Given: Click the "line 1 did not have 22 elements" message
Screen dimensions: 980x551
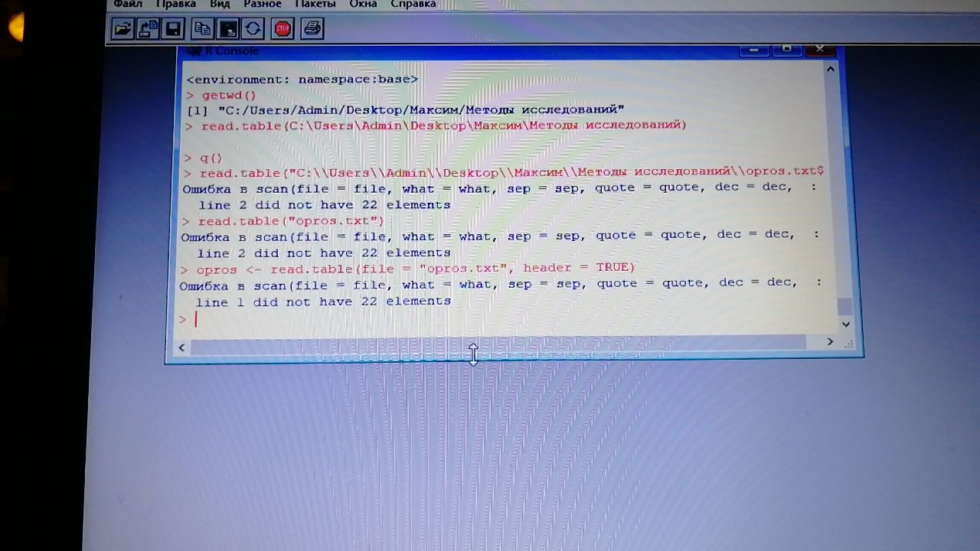Looking at the screenshot, I should (323, 302).
